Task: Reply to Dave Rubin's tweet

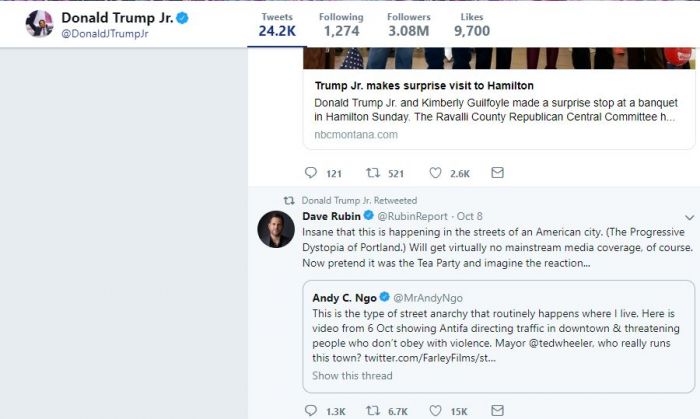Action: tap(311, 410)
